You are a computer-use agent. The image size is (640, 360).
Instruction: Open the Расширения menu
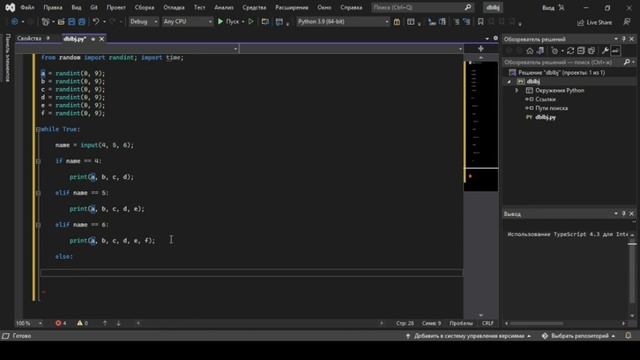(x=291, y=7)
